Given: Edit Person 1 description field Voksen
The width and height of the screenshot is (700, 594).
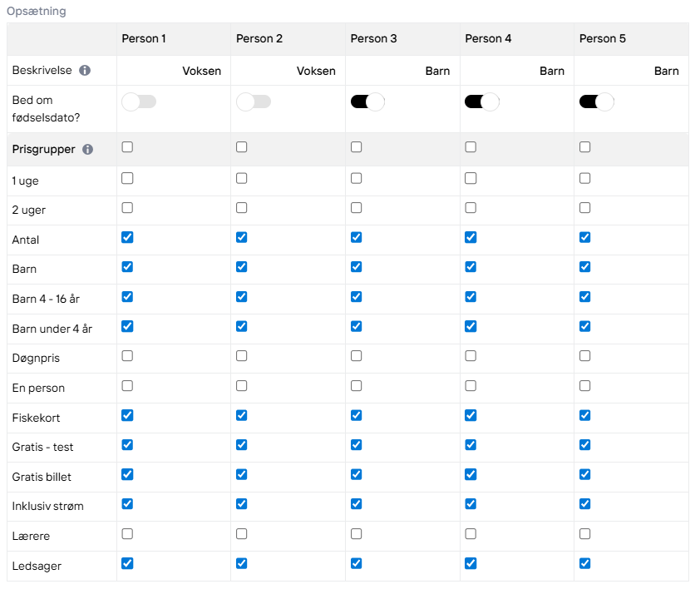Looking at the screenshot, I should click(x=174, y=71).
